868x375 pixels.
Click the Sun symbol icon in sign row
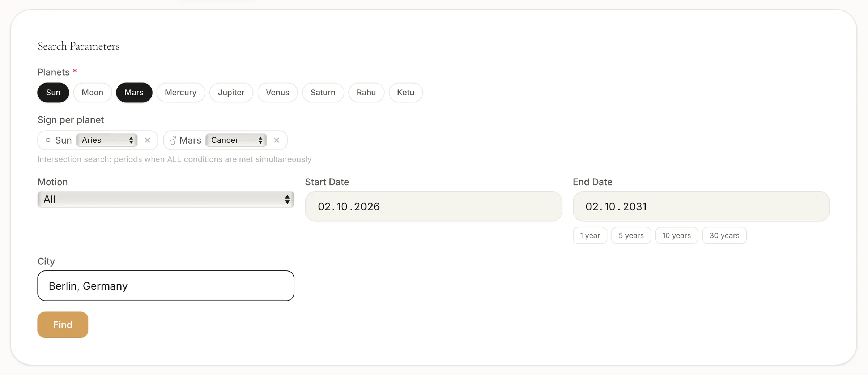pos(48,140)
